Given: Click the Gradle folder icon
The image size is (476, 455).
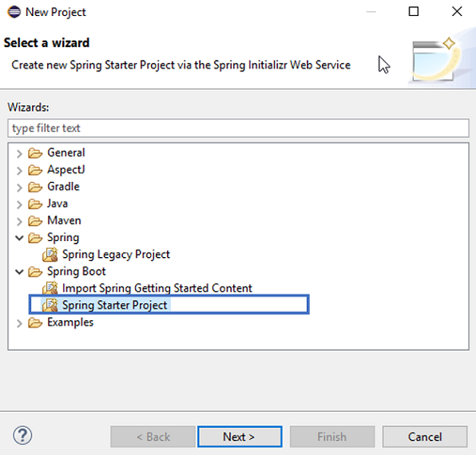Looking at the screenshot, I should pyautogui.click(x=35, y=187).
